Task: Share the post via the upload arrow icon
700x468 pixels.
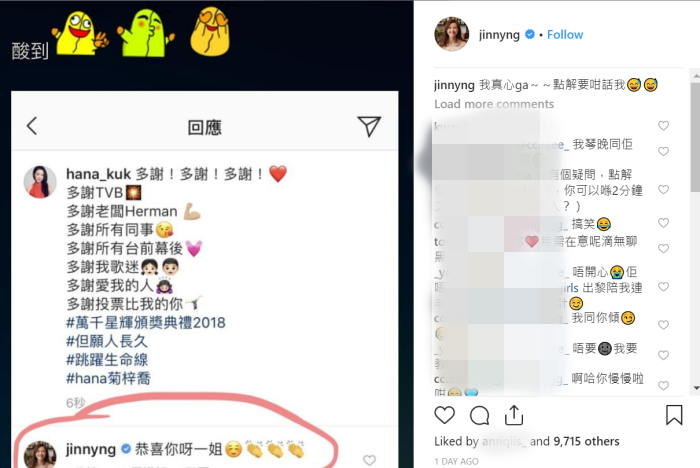Action: point(514,415)
